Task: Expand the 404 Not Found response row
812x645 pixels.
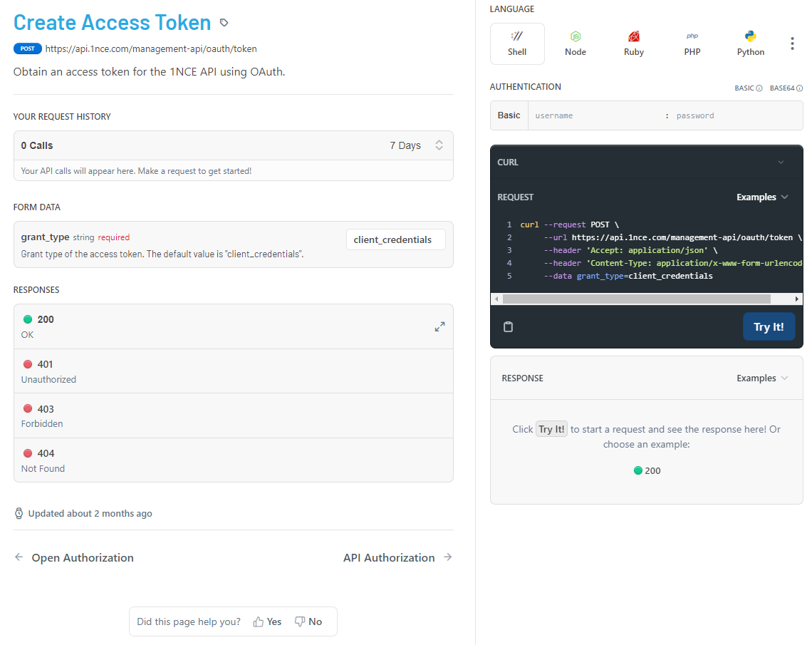Action: (234, 460)
